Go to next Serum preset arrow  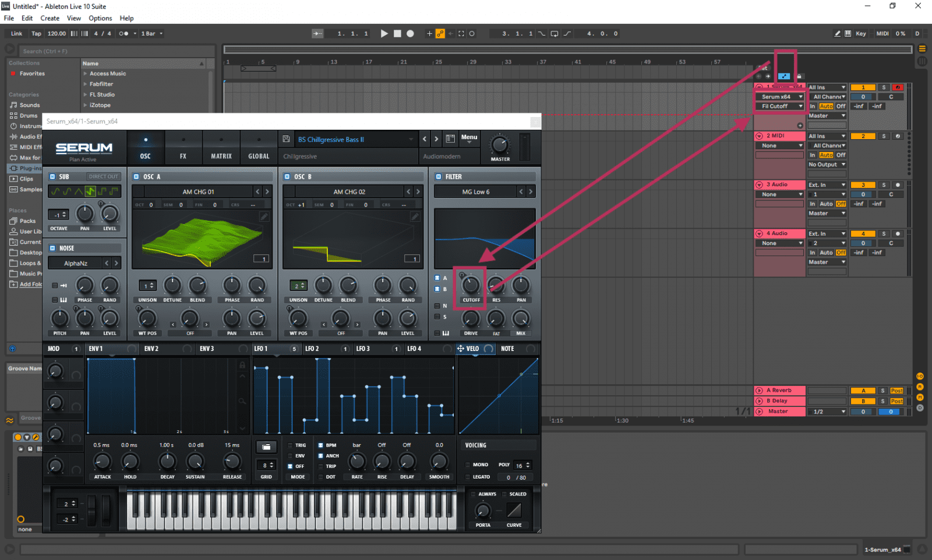[436, 139]
